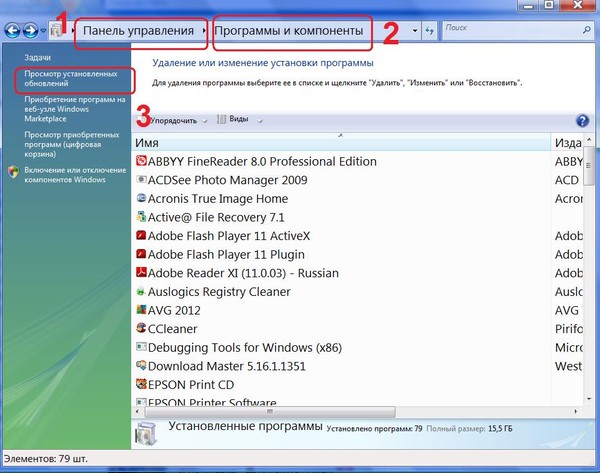The image size is (600, 473).
Task: Select Adobe Flash Player 11 Plugin icon
Action: (x=141, y=254)
